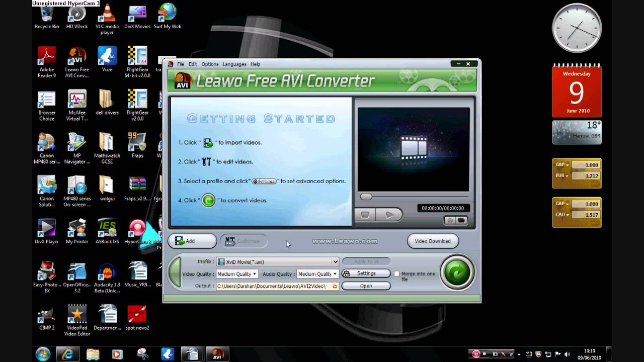Image resolution: width=644 pixels, height=362 pixels.
Task: Click the Video Download button
Action: click(433, 241)
